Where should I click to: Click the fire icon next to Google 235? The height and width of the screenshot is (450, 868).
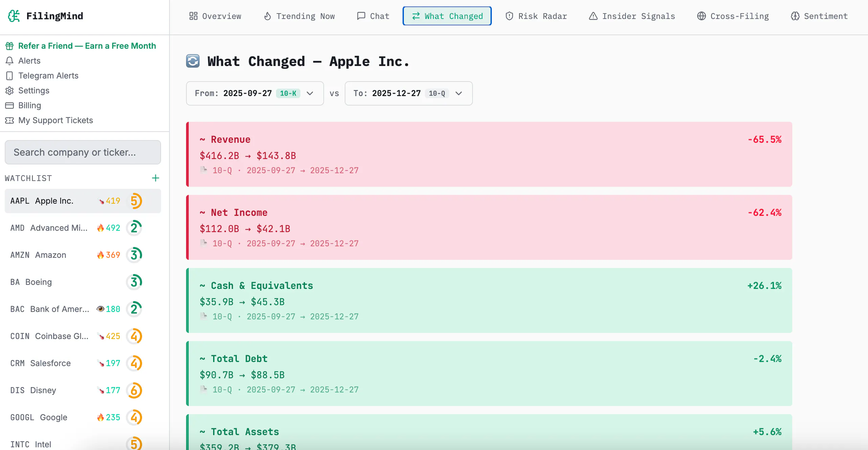coord(100,417)
